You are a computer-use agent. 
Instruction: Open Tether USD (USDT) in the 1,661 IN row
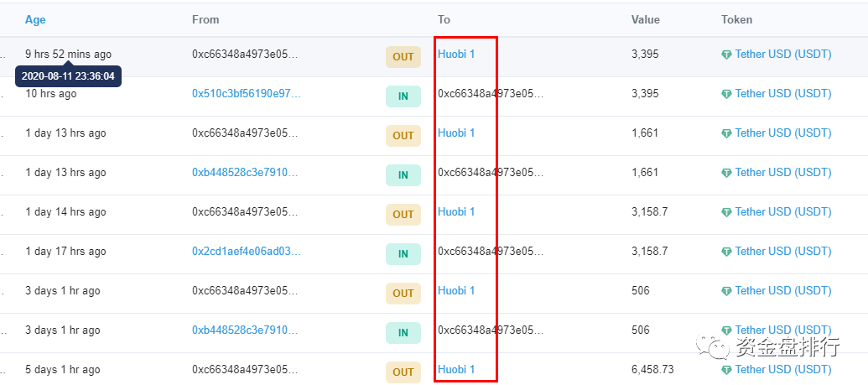[782, 172]
